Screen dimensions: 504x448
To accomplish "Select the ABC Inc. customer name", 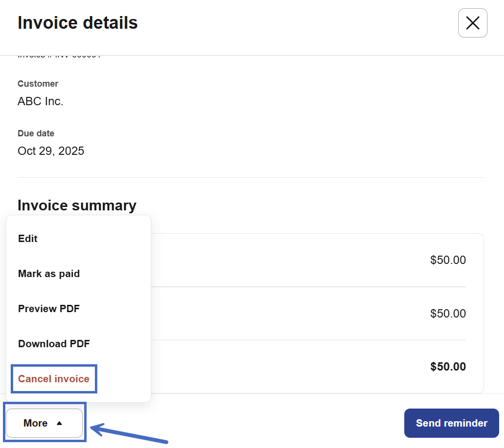I will pos(40,101).
